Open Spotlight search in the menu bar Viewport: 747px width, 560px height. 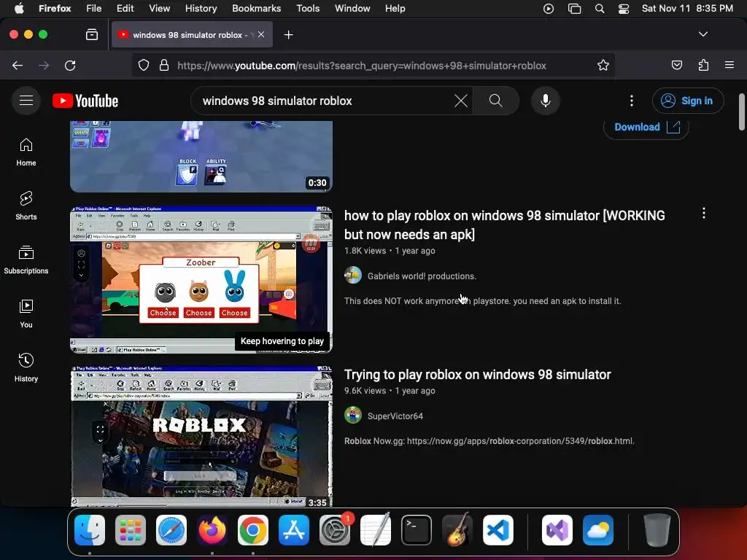(600, 9)
